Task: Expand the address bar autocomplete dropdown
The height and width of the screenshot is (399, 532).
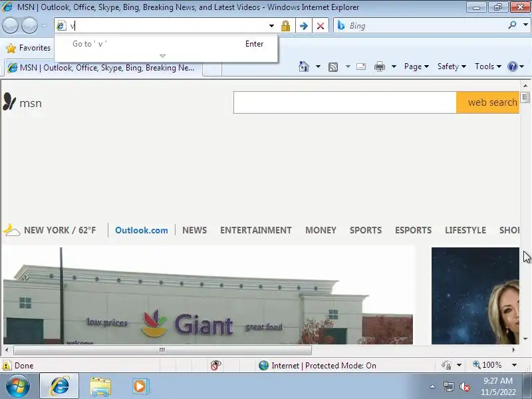Action: click(x=271, y=26)
